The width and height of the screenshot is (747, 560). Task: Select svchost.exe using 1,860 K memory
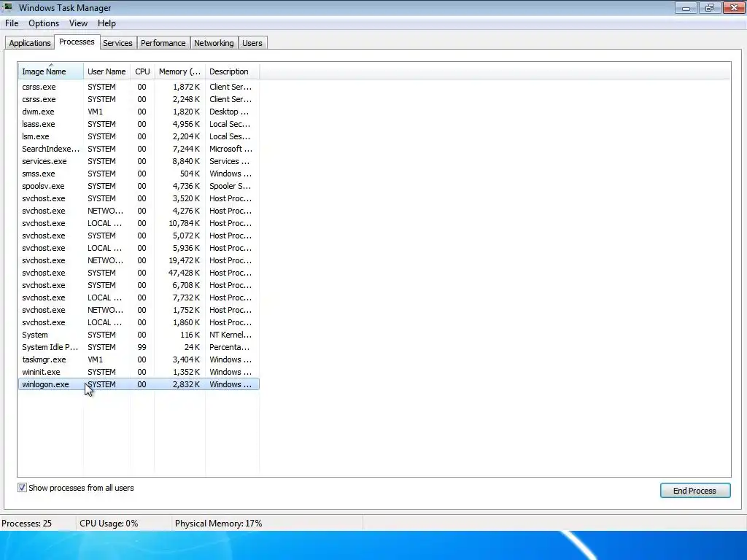[x=139, y=322]
